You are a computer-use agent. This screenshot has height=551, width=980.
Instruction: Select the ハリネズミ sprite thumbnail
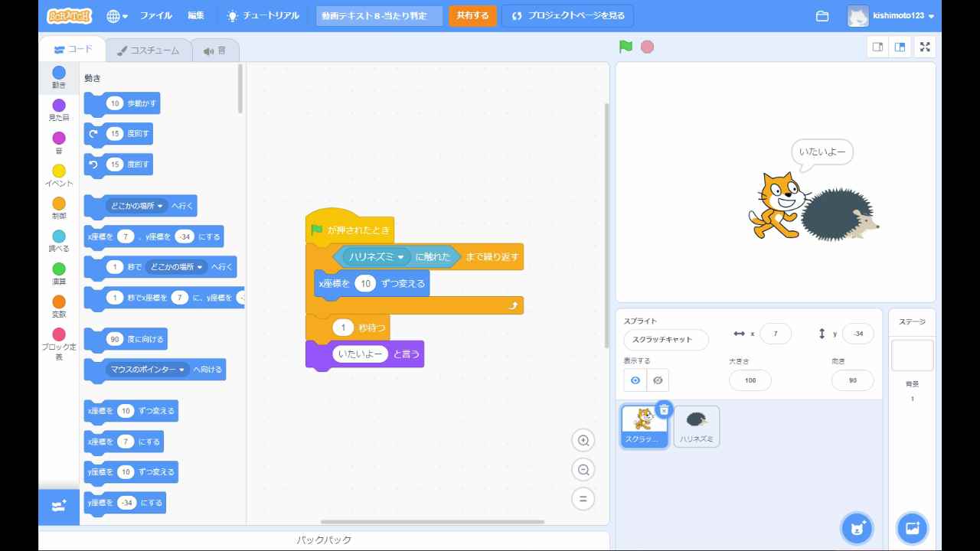pyautogui.click(x=696, y=426)
